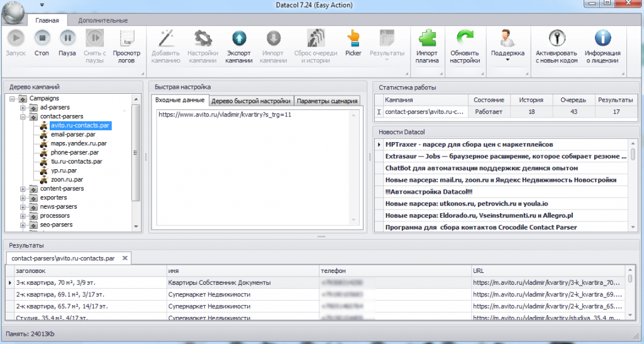Sort results by телефон column header

395,271
